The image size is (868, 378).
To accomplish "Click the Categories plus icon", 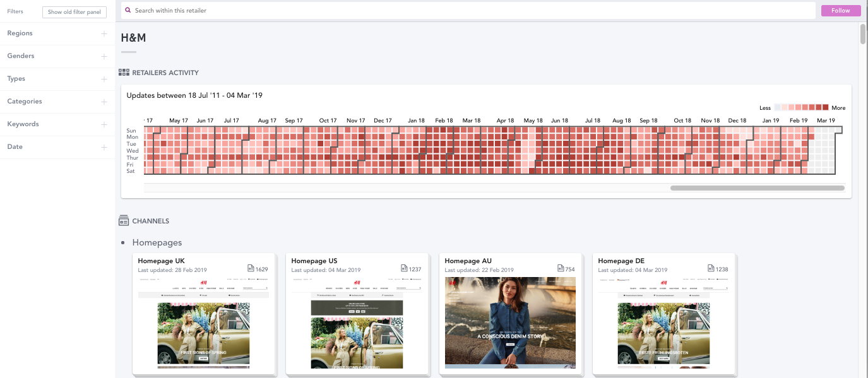I will [x=104, y=102].
